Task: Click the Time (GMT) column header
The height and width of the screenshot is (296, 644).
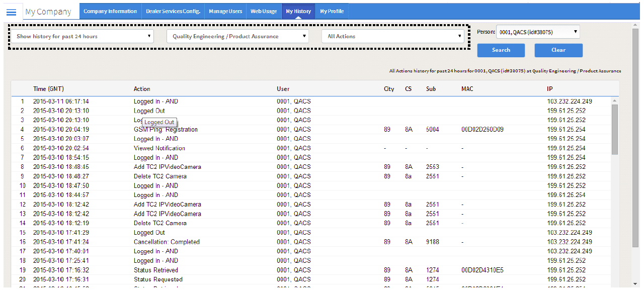Action: (48, 89)
